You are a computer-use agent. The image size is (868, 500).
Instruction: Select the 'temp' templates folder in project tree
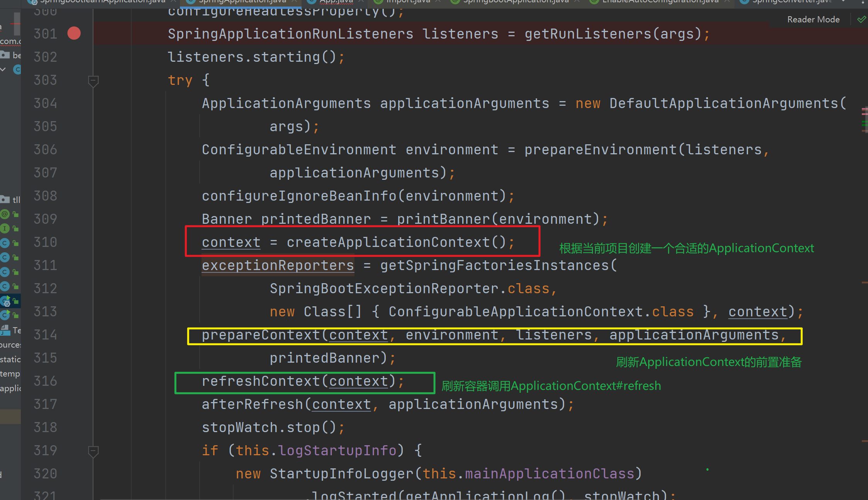pyautogui.click(x=10, y=374)
